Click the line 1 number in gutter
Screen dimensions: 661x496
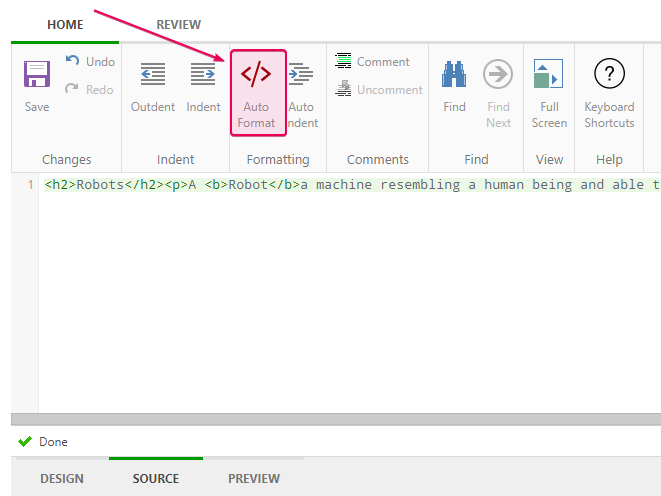point(30,185)
